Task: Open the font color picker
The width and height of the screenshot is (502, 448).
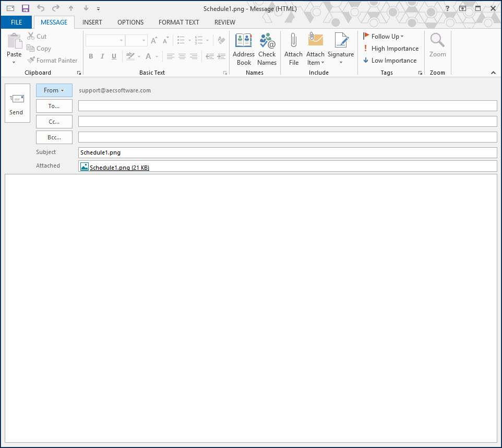Action: 156,56
